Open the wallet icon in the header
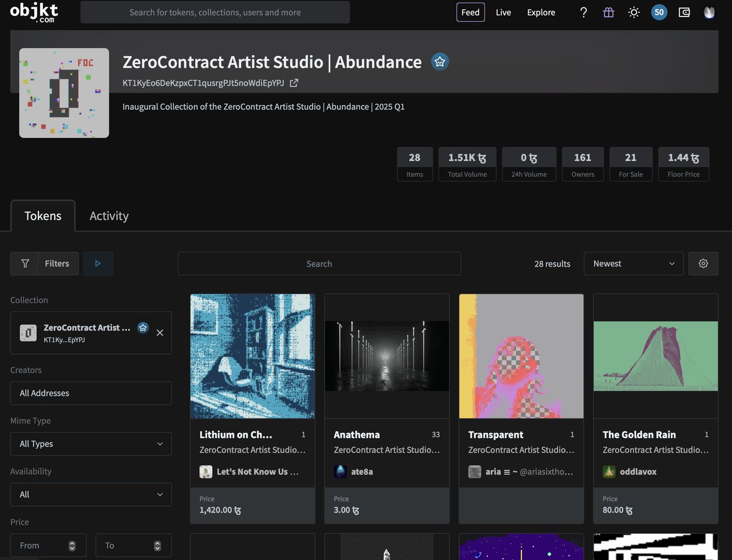The width and height of the screenshot is (732, 560). coord(684,12)
